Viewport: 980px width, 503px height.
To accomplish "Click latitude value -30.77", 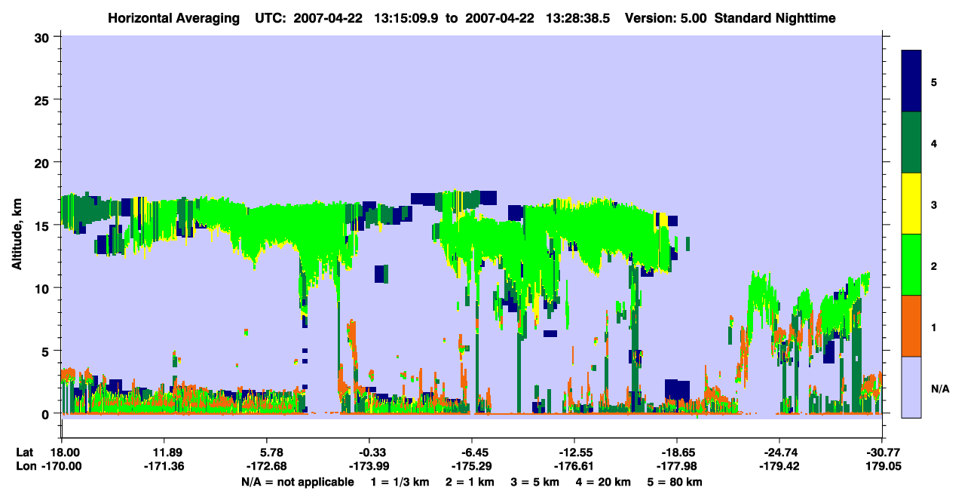I will coord(882,452).
